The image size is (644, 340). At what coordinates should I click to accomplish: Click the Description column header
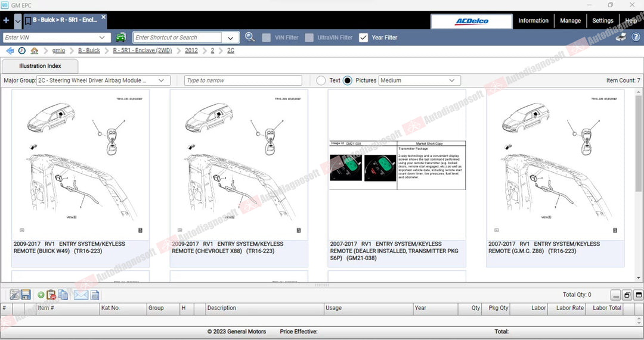265,308
